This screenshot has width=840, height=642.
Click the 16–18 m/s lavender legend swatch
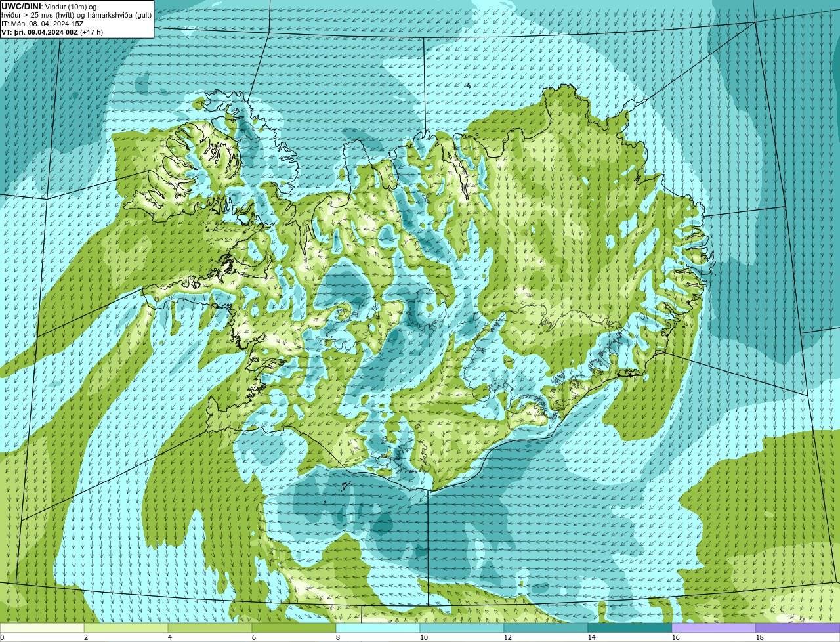714,628
